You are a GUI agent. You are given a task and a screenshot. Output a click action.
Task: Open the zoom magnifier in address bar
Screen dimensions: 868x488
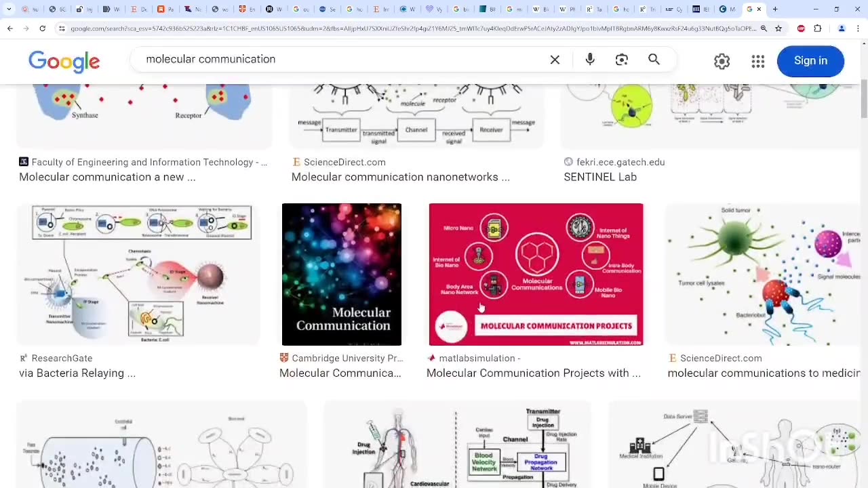pos(764,28)
